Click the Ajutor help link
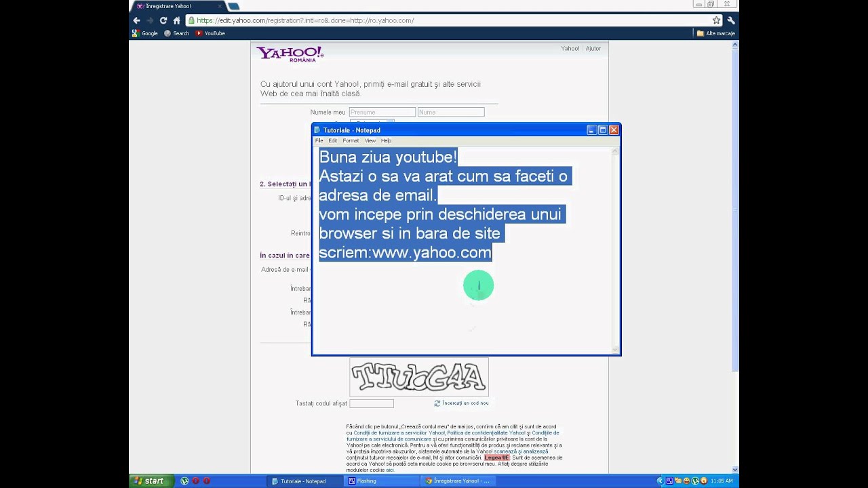The width and height of the screenshot is (868, 488). 593,49
